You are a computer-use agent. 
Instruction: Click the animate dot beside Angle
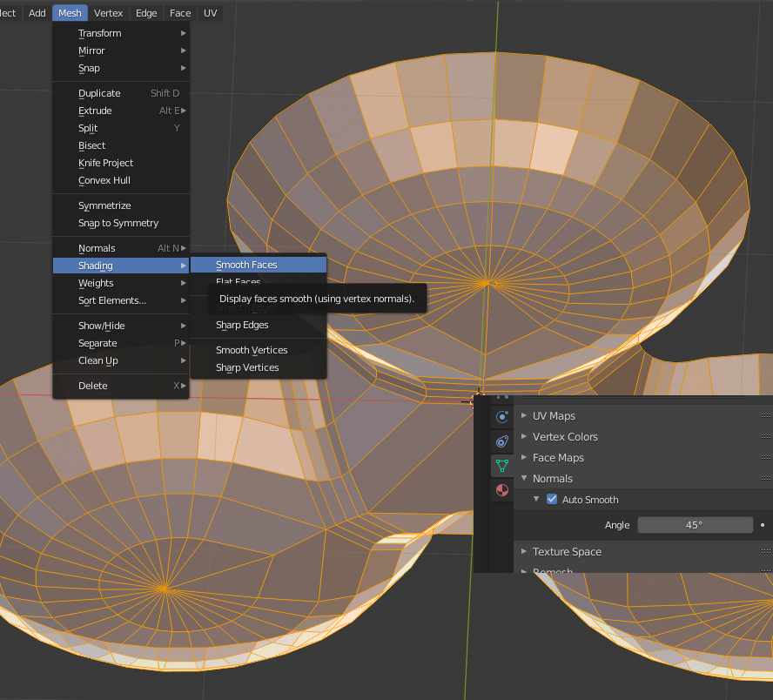coord(763,525)
